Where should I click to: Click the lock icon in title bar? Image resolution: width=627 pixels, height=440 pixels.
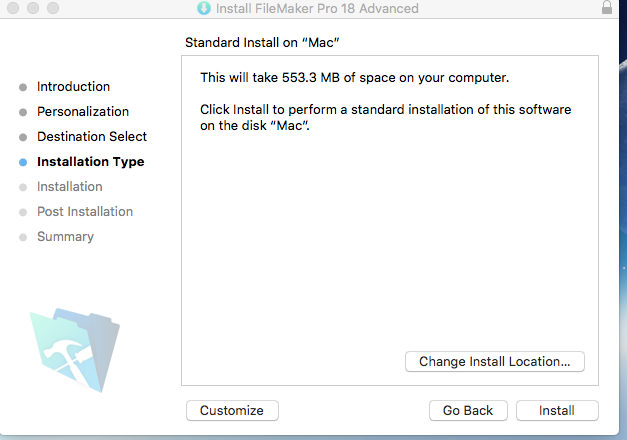(x=607, y=8)
